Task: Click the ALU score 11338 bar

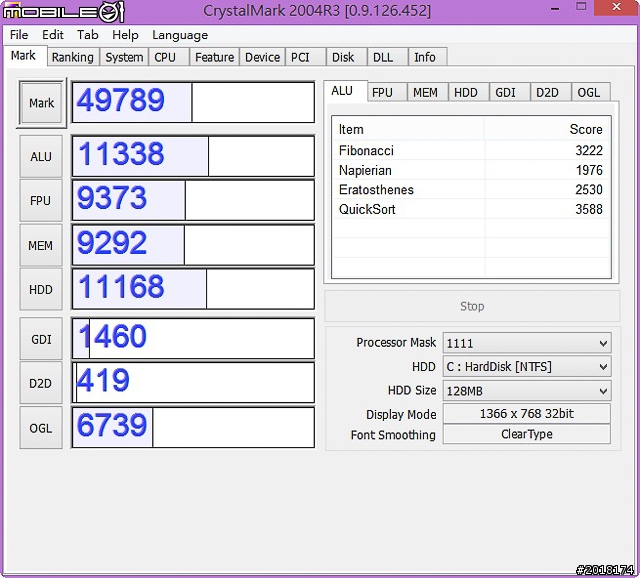Action: pyautogui.click(x=193, y=156)
